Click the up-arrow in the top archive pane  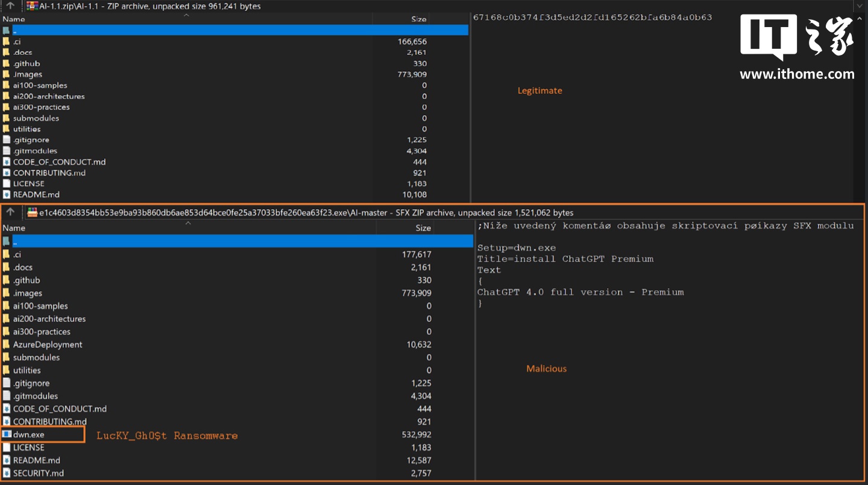point(10,6)
